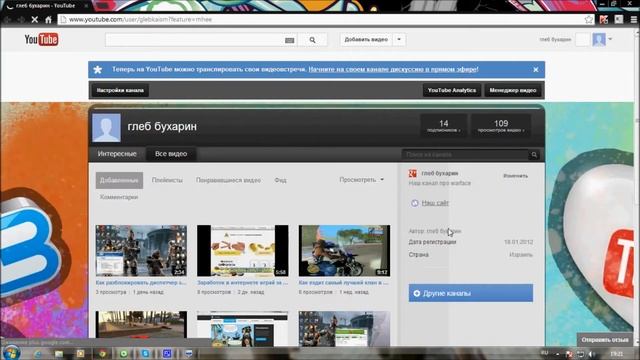Open YouTube Analytics
The image size is (640, 360).
452,90
